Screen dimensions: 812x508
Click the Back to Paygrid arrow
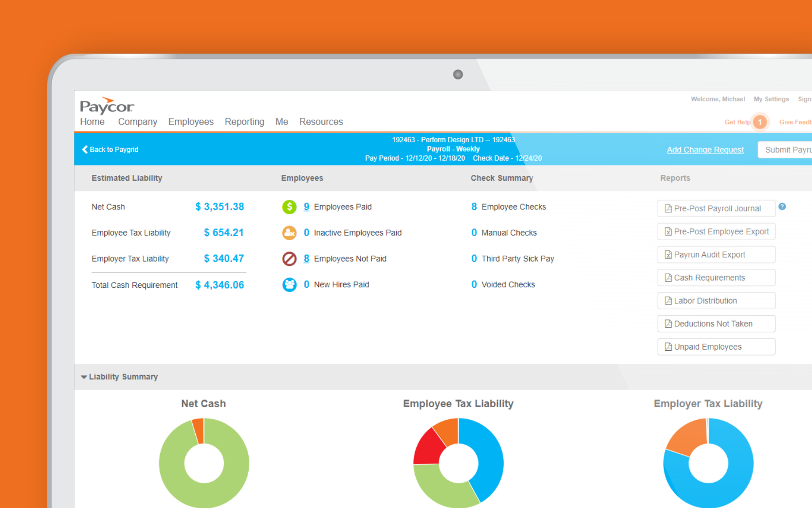click(85, 150)
